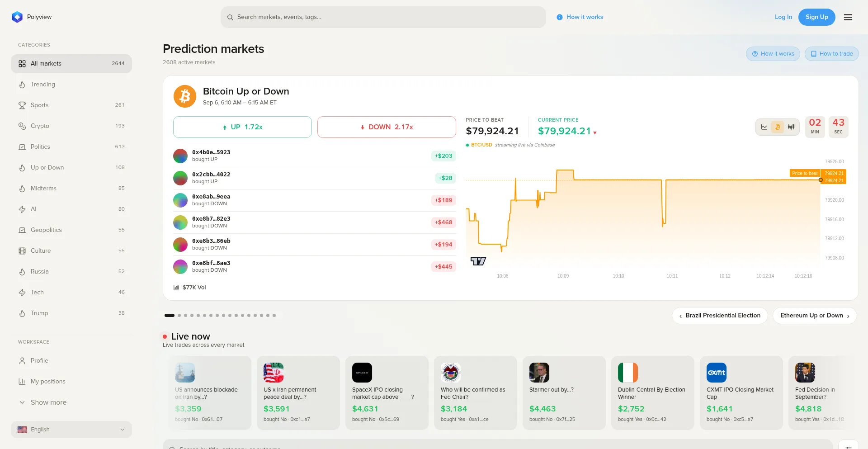Viewport: 868px width, 449px height.
Task: Click the volume bar chart icon
Action: point(176,288)
